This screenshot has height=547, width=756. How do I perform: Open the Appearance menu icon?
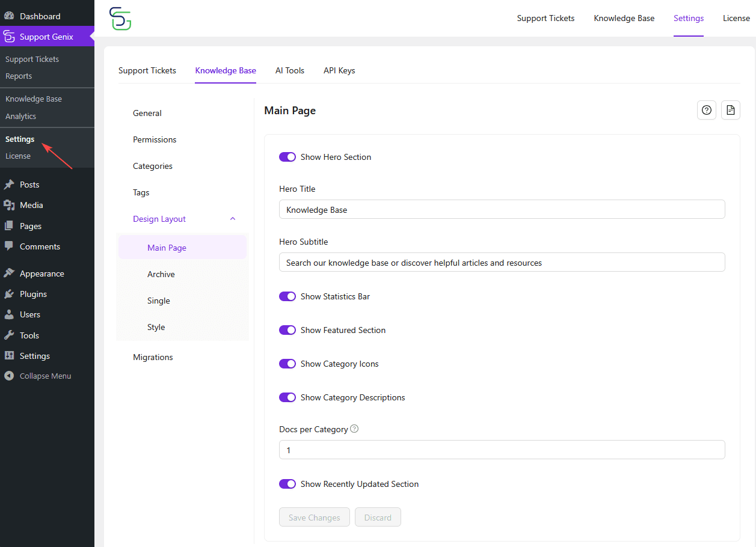tap(9, 273)
